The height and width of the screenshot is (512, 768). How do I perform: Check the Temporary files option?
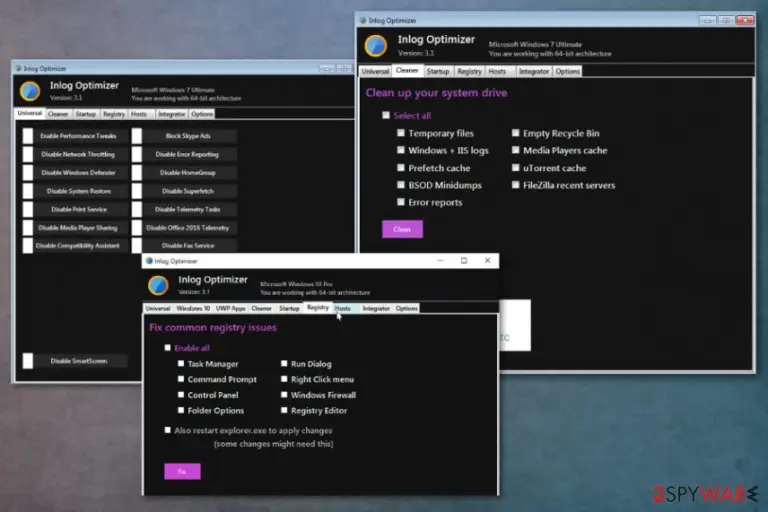[401, 133]
